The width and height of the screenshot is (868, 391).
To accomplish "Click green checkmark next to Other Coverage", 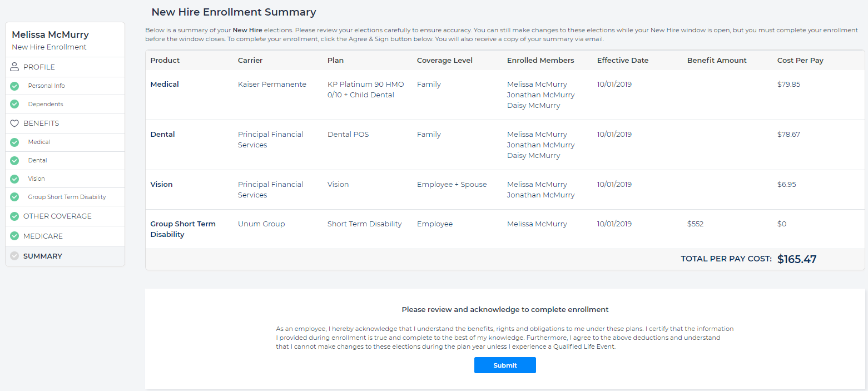I will click(14, 216).
